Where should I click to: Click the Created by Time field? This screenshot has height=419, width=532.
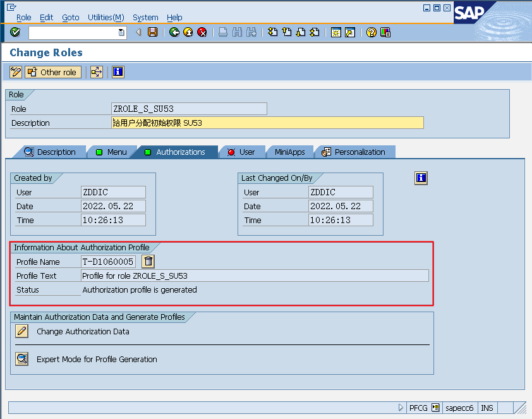(x=113, y=220)
